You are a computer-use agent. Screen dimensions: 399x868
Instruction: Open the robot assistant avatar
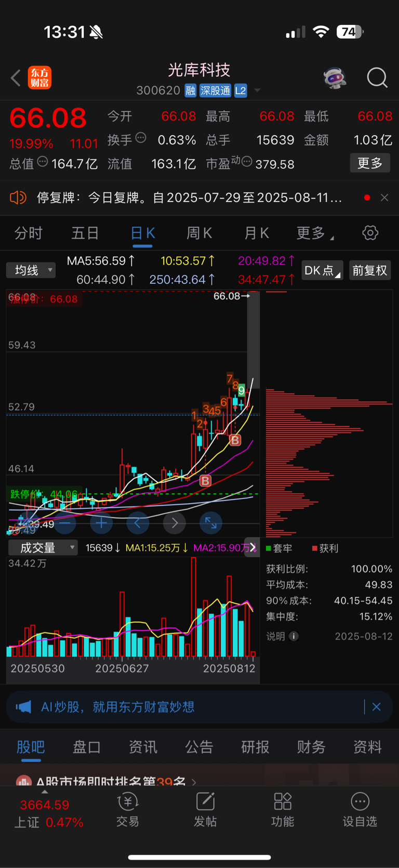[x=335, y=78]
